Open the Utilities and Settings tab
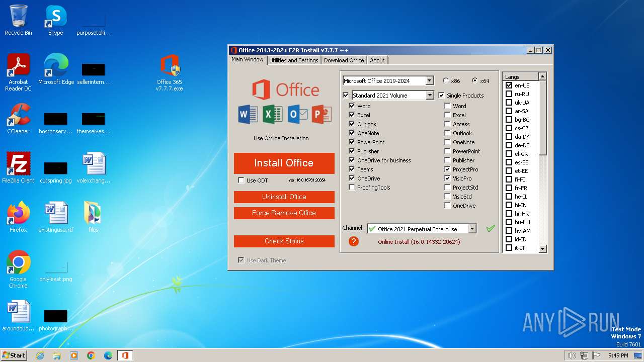 coord(294,60)
